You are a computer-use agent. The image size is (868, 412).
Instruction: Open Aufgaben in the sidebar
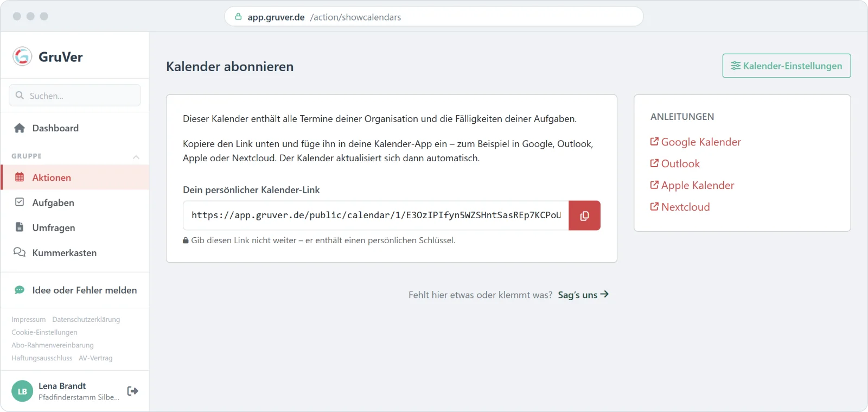[75, 202]
